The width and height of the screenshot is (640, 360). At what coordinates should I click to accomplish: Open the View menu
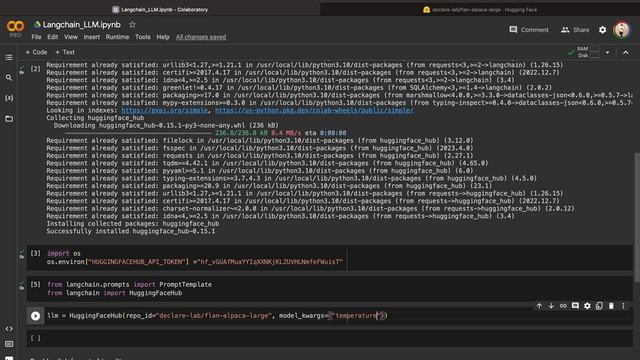coord(71,37)
